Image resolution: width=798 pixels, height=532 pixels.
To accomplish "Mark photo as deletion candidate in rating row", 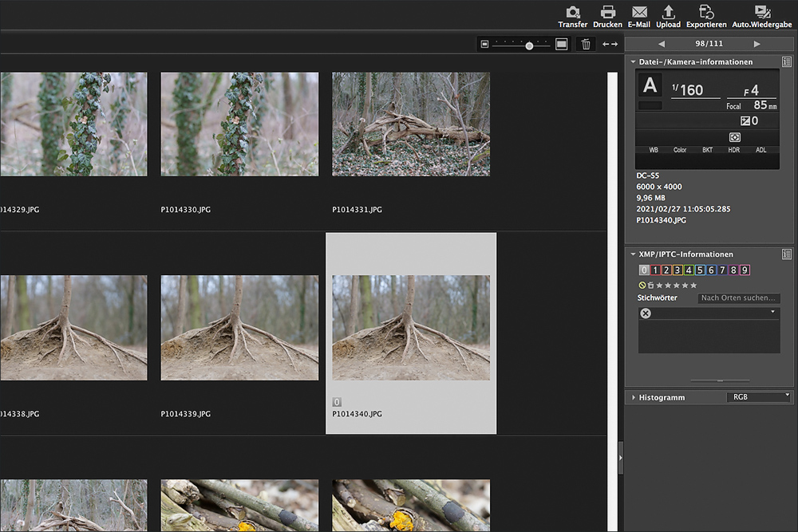I will tap(650, 286).
